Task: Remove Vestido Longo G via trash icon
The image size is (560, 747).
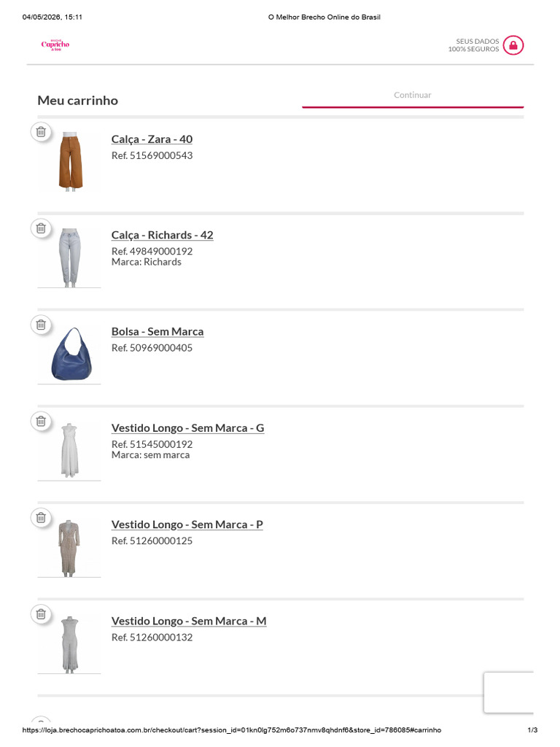Action: tap(41, 421)
